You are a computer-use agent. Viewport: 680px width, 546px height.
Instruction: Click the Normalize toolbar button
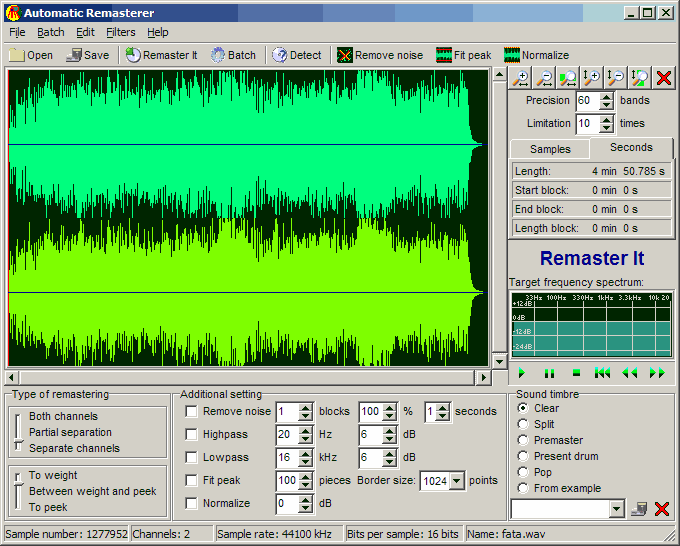click(x=536, y=55)
